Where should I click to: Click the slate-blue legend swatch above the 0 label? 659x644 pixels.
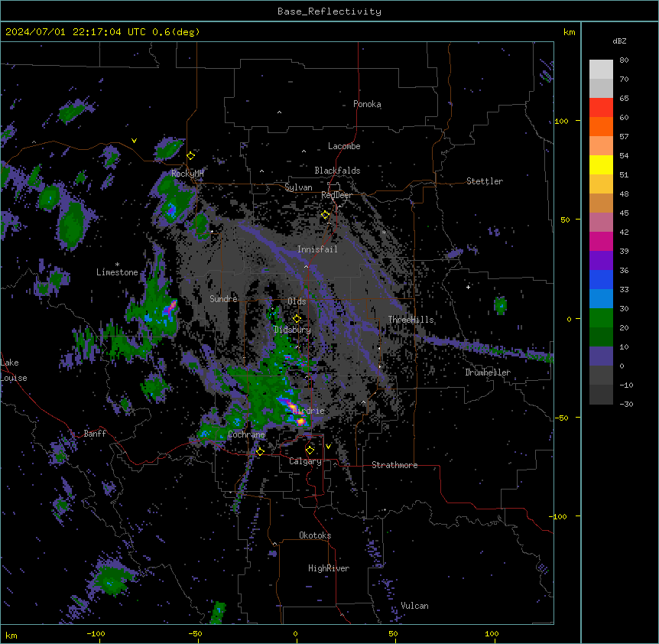[601, 356]
